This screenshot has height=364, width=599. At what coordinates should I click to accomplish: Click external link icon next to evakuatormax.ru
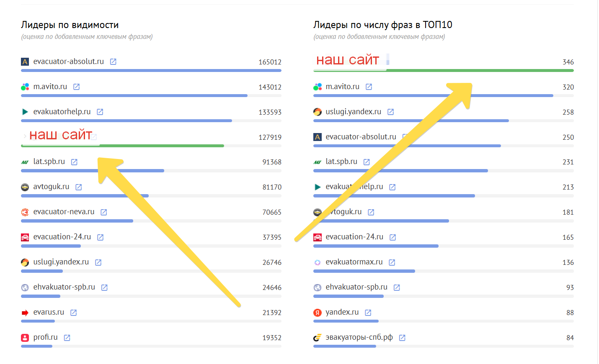392,262
